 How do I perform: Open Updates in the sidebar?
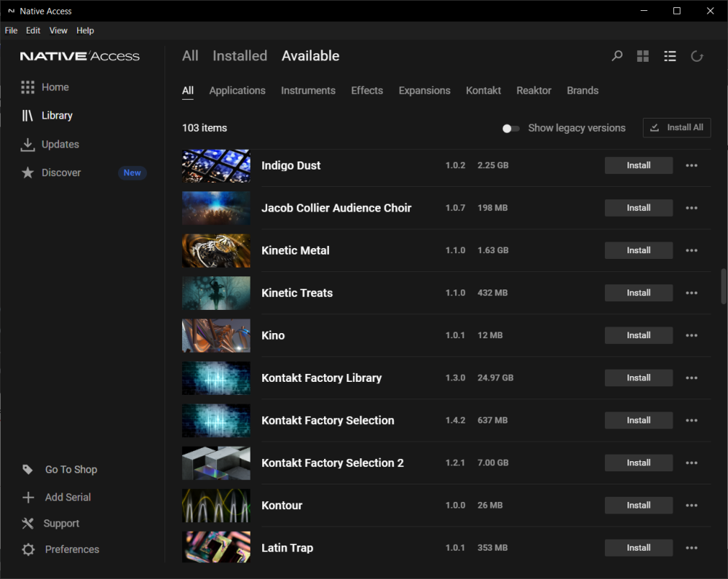(50, 144)
